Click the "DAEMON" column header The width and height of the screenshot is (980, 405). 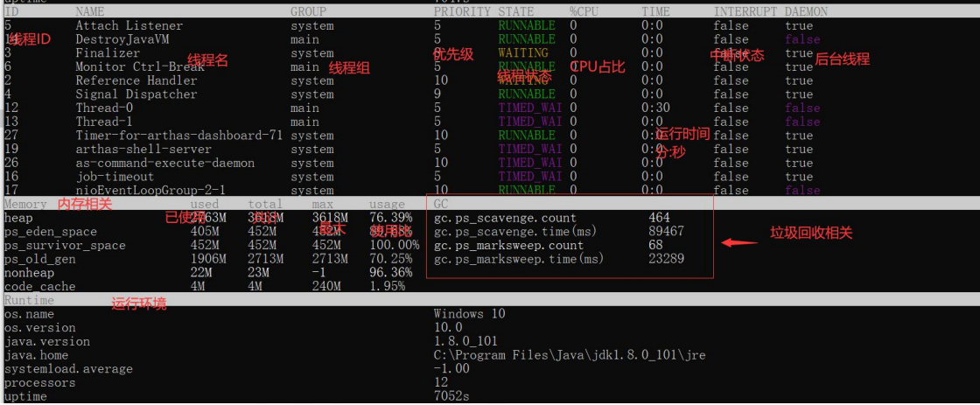coord(806,11)
